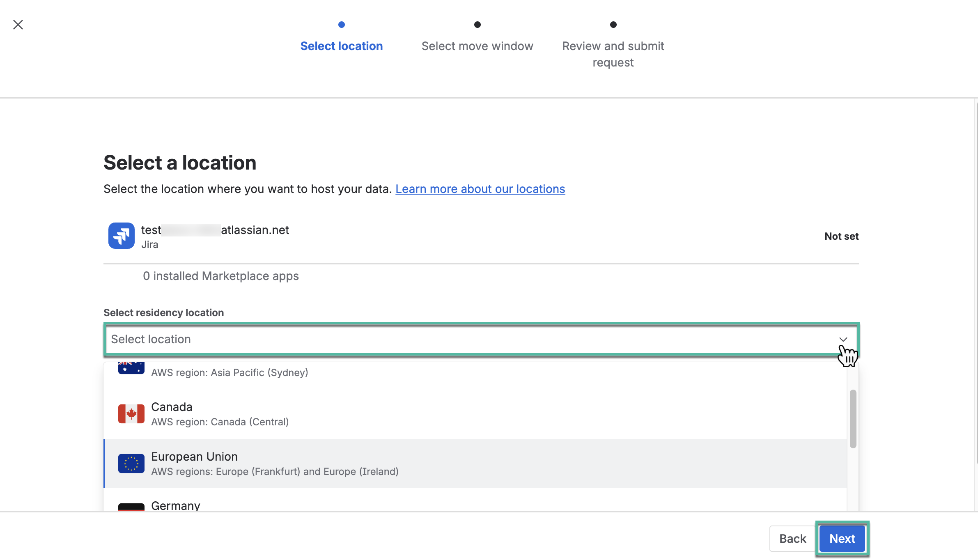Expand the Select location dropdown chevron

click(843, 340)
